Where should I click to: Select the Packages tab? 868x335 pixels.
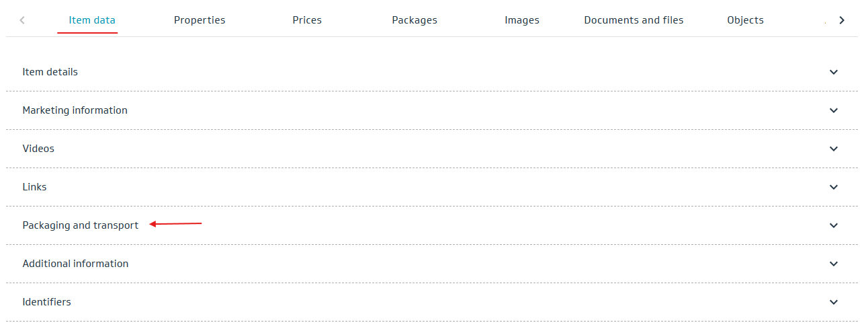[x=415, y=20]
